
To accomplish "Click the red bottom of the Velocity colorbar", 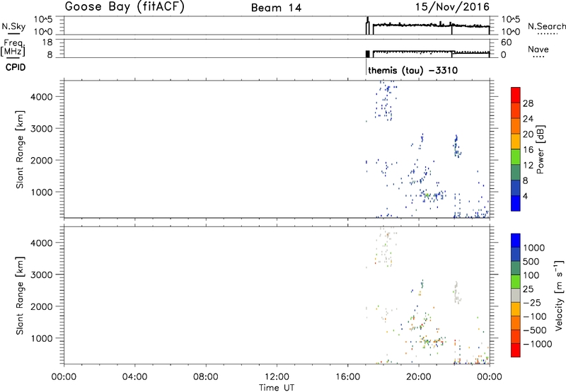I will coord(516,350).
